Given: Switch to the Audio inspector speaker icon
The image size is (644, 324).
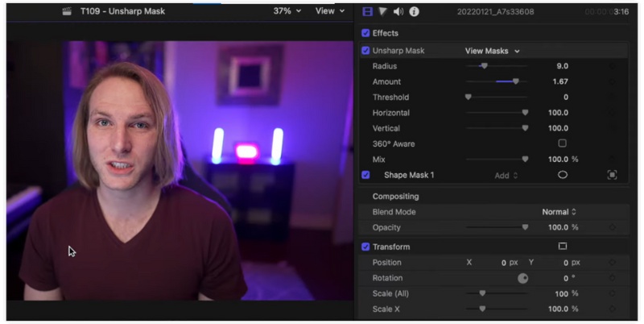Looking at the screenshot, I should tap(398, 11).
